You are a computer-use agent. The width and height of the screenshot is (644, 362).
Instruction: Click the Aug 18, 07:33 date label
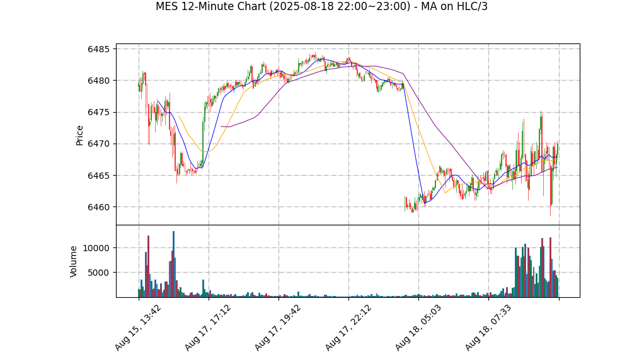(x=488, y=327)
